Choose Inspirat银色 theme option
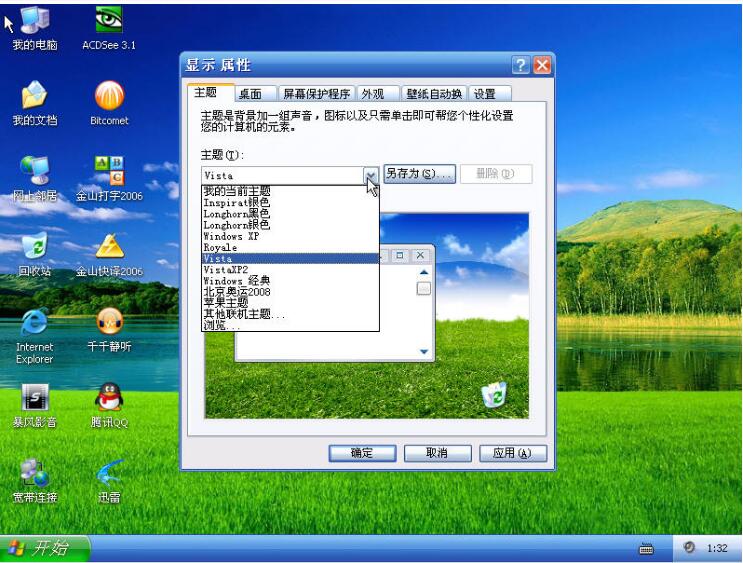Screen dimensions: 743x563 point(290,202)
